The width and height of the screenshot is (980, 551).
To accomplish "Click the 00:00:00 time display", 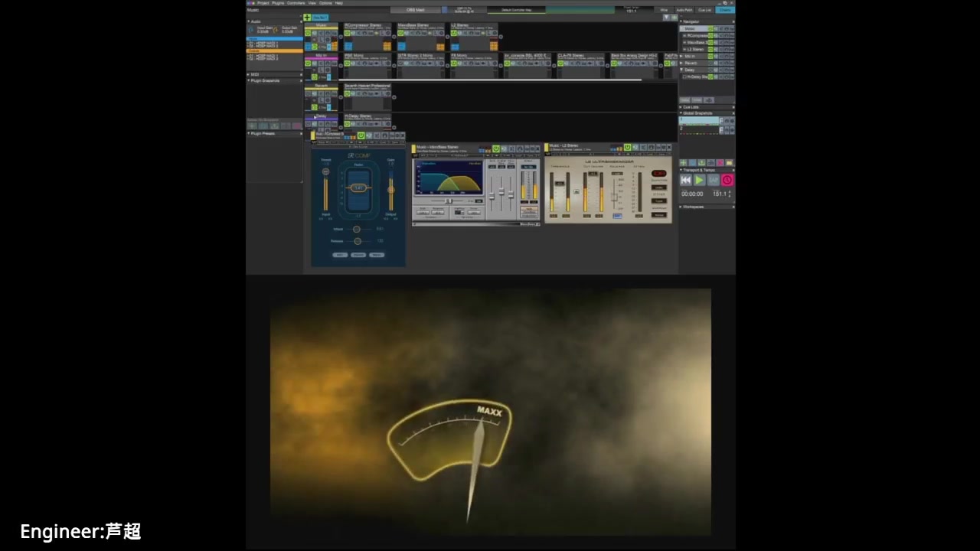I will [692, 194].
